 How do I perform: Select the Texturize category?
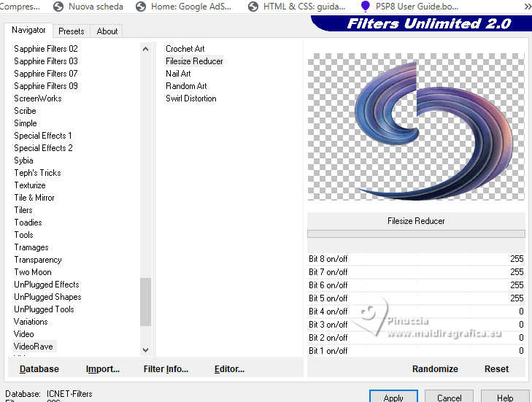click(x=29, y=185)
